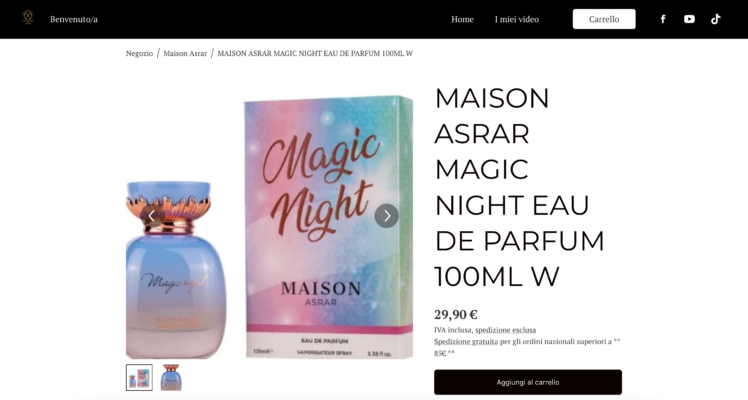Open I miei video menu item
The height and width of the screenshot is (400, 748).
(517, 19)
